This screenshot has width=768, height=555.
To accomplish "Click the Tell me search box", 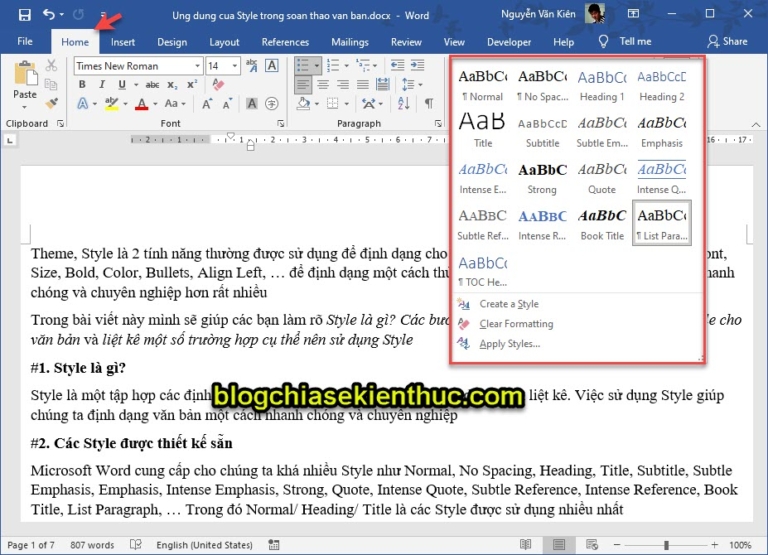I will [625, 42].
